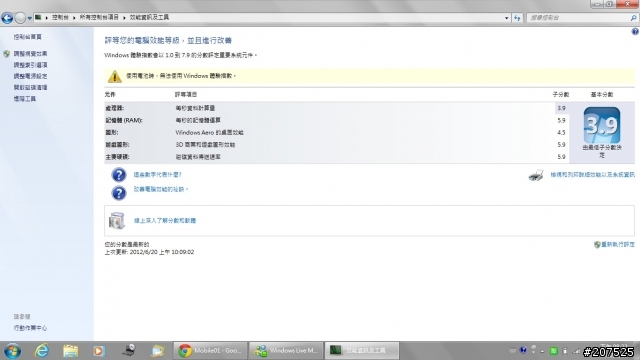640x360 pixels.
Task: Select the 效能資訊及工具 taskbar button
Action: 362,351
